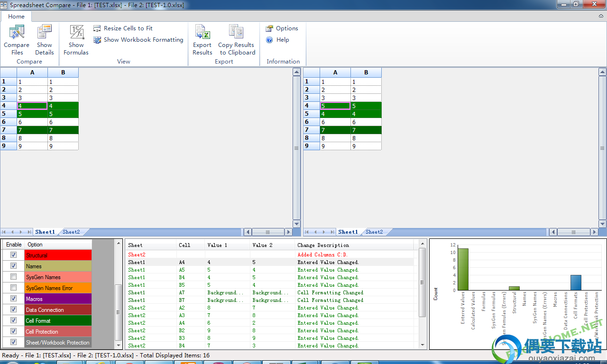
Task: Click left pane vertical scrollbar down arrow
Action: [296, 224]
